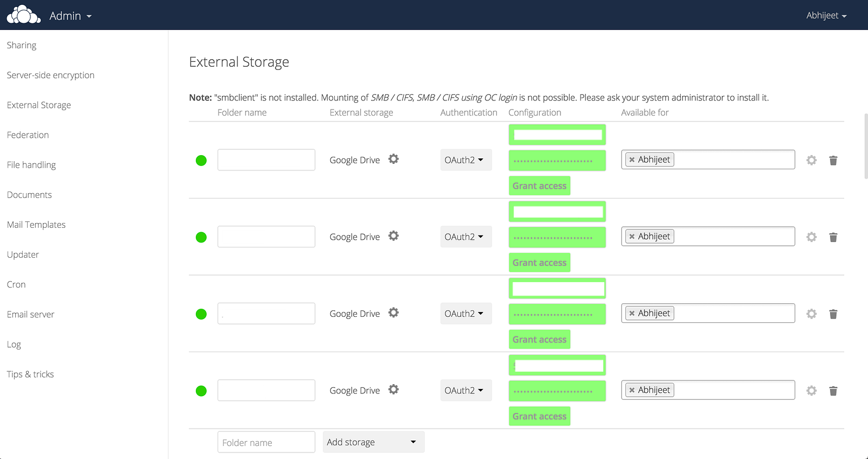Click the first row's top configuration text field
The height and width of the screenshot is (459, 868).
[x=557, y=135]
